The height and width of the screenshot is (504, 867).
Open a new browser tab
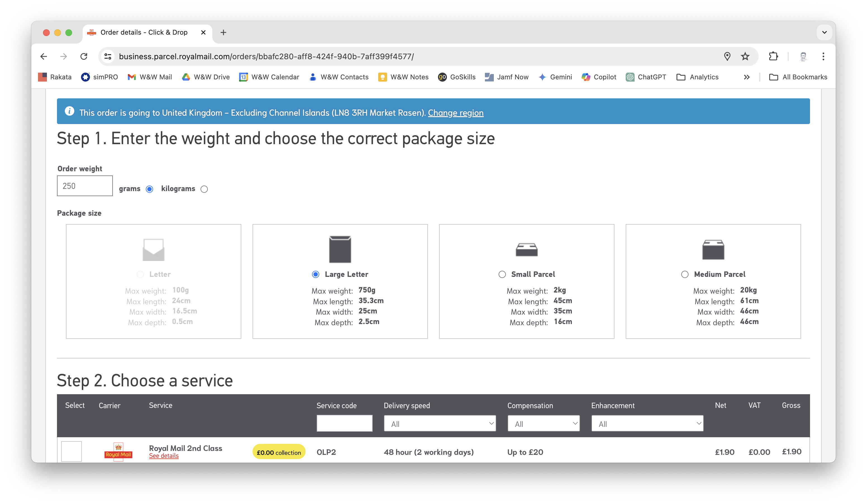[223, 32]
